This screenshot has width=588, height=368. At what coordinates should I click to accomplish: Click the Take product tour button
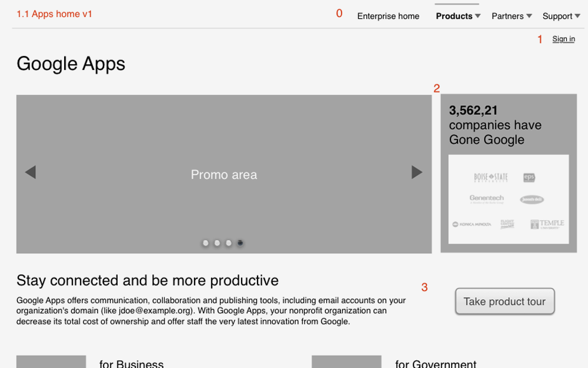[505, 301]
